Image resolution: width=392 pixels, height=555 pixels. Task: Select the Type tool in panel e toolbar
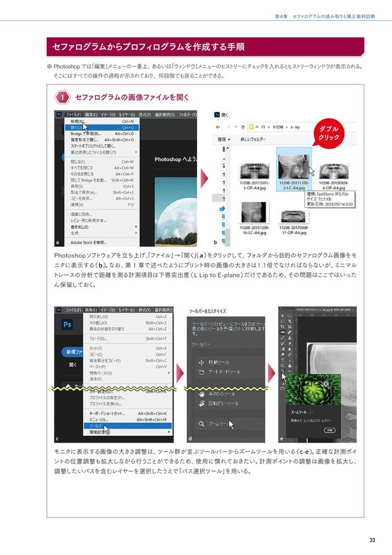point(283,360)
